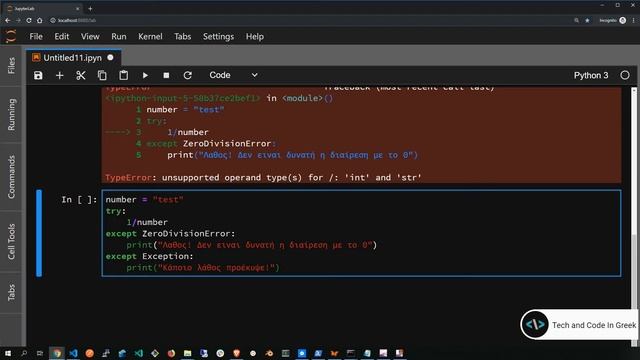Select the Untitled11.ipynb notebook tab
Image resolution: width=640 pixels, height=360 pixels.
[73, 58]
